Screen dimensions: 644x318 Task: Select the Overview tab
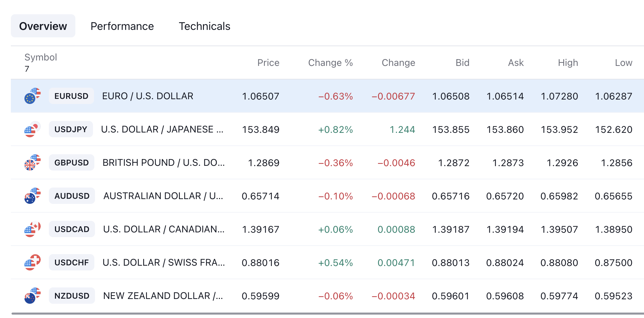(x=43, y=26)
